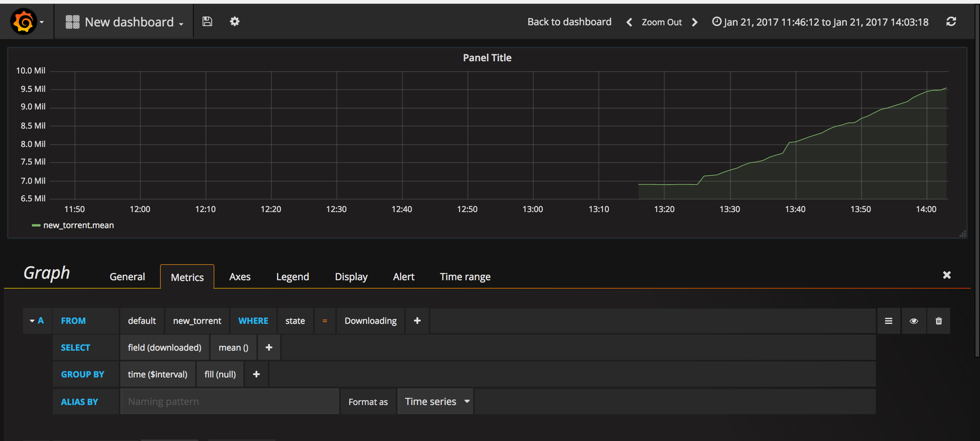Open dashboard settings via the gear icon

click(x=235, y=21)
